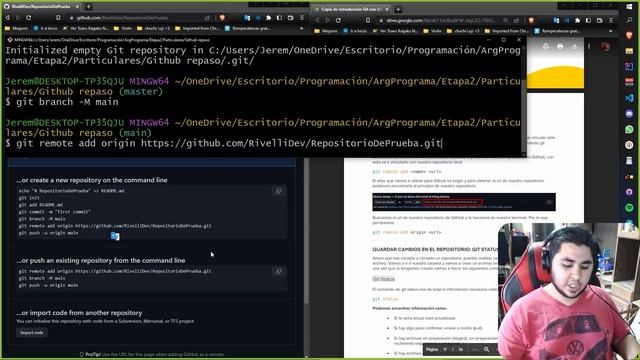Click zoom magnifier in Drive address bar
Image resolution: width=640 pixels, height=360 pixels.
pos(505,20)
